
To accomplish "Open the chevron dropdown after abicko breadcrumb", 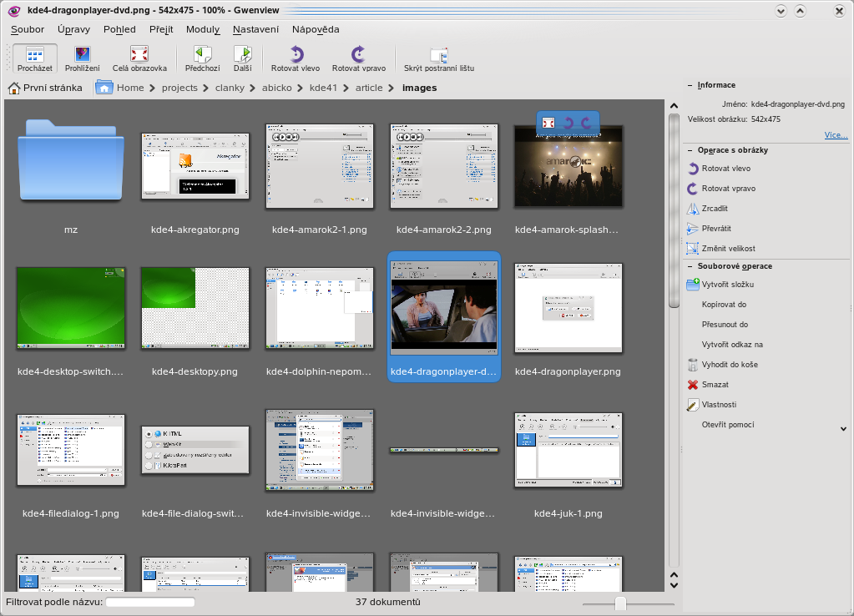I will tap(300, 88).
